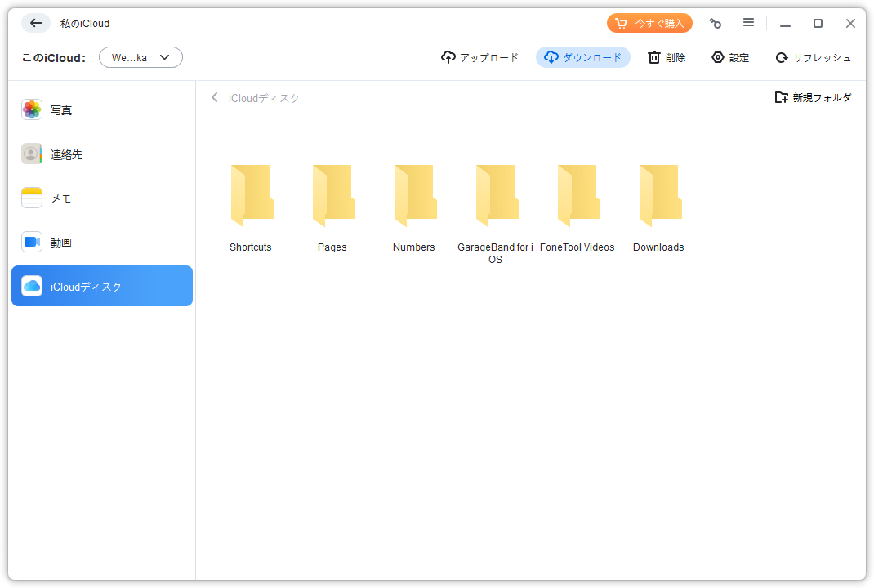The width and height of the screenshot is (874, 588).
Task: Click リフレッシュ to reload files
Action: coord(813,57)
